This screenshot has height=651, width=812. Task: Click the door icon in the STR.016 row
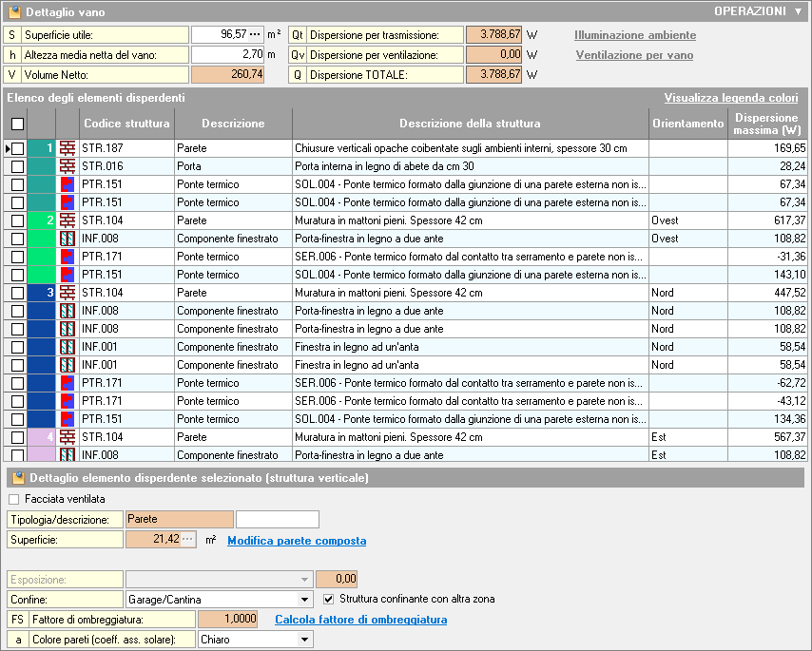point(68,166)
